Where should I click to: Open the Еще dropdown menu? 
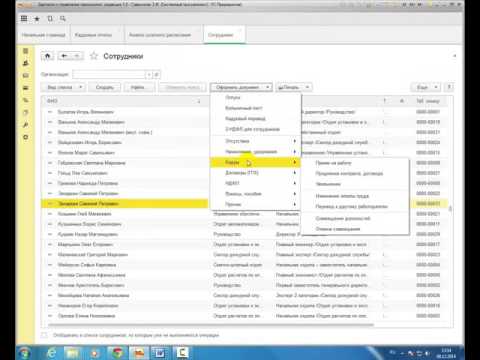point(426,87)
